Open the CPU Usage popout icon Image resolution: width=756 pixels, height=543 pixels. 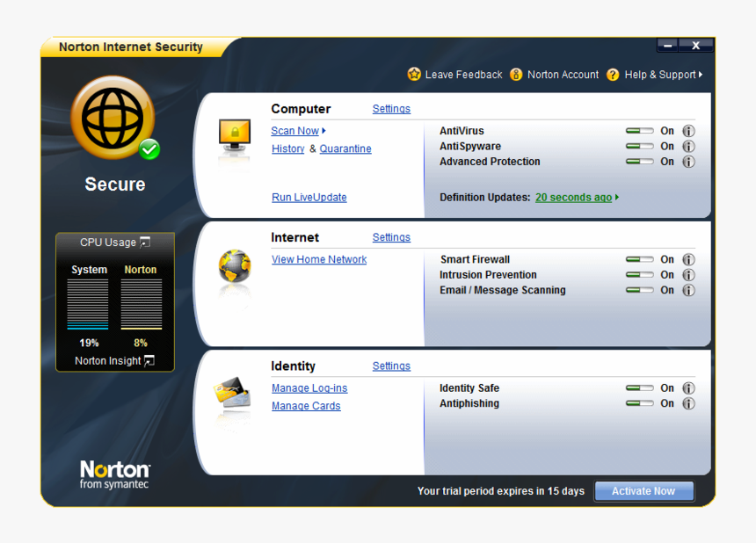pyautogui.click(x=145, y=242)
